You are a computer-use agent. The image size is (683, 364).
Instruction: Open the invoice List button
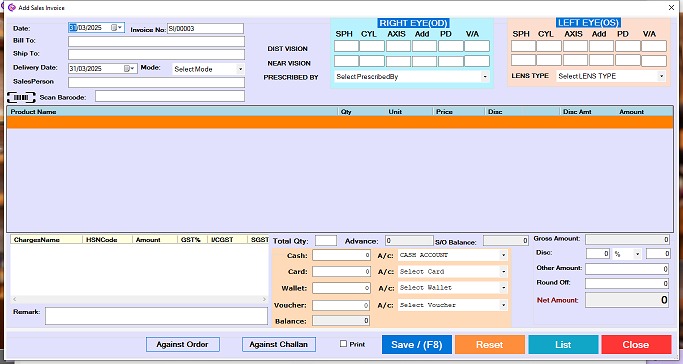coord(563,344)
